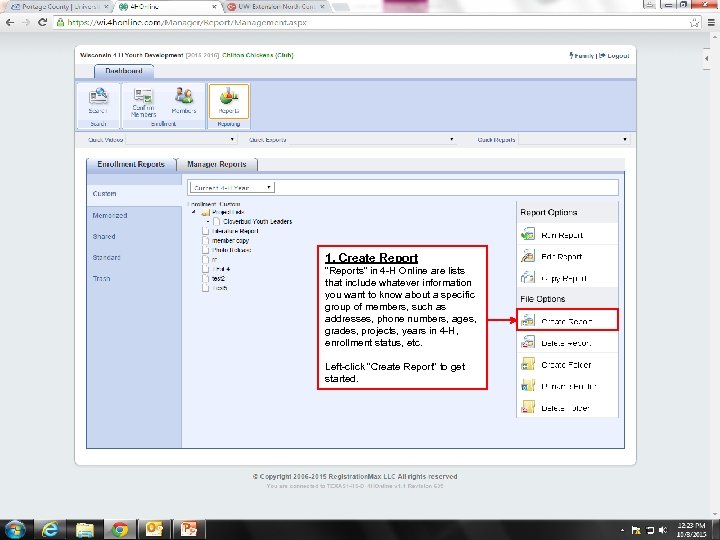Open the Chrome hamburger menu
The width and height of the screenshot is (720, 540).
coord(711,22)
